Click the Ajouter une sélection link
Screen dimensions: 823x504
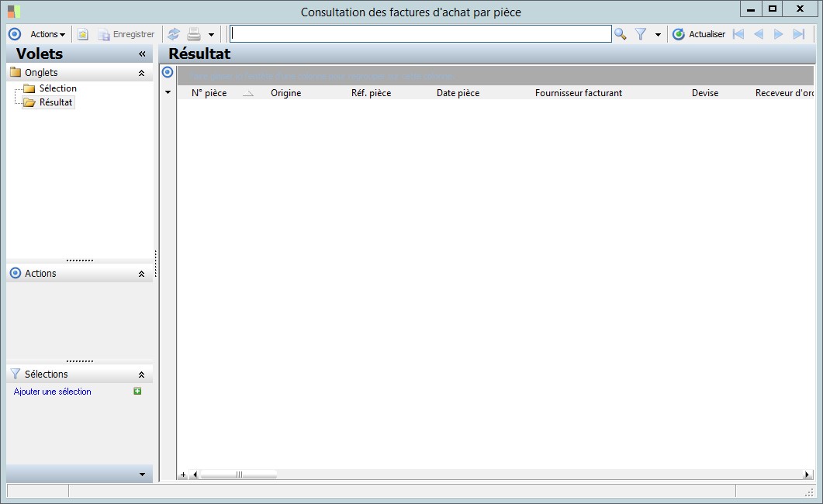[x=53, y=392]
